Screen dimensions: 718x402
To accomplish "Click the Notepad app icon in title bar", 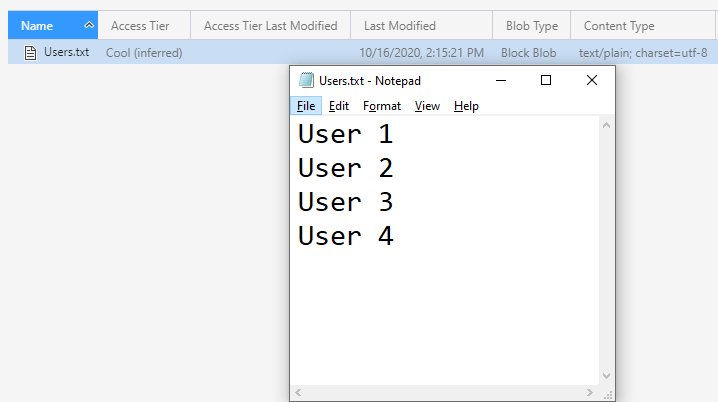I will (306, 80).
